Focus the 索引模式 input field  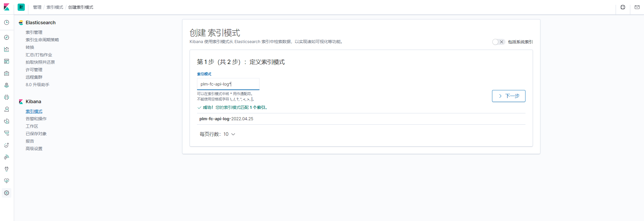pyautogui.click(x=228, y=84)
